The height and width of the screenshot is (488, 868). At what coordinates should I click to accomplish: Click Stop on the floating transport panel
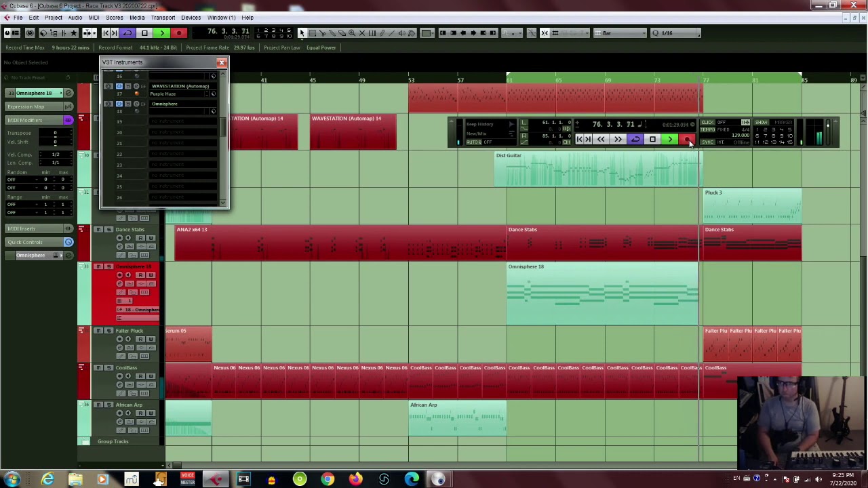click(652, 139)
